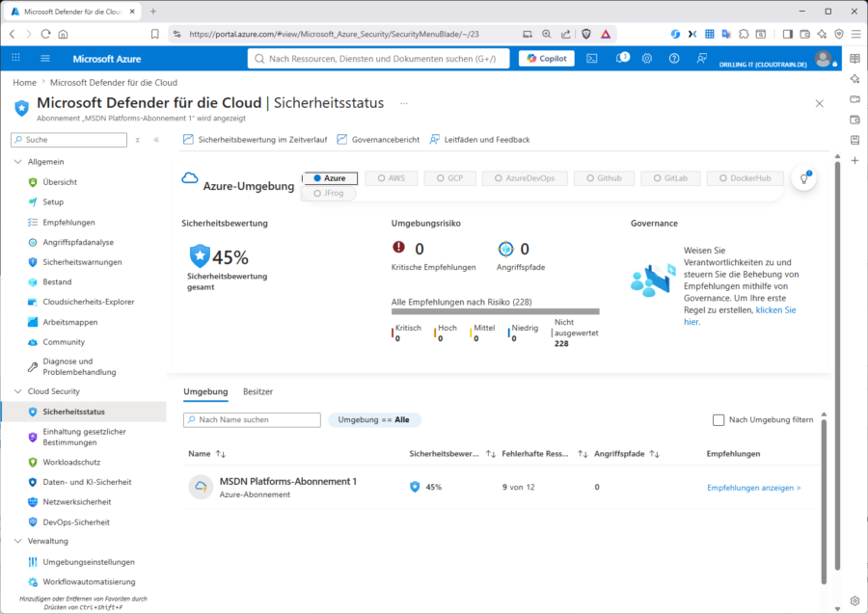Sort by Fehlerhafte Ressourcen column arrows
This screenshot has height=614, width=868.
point(583,454)
